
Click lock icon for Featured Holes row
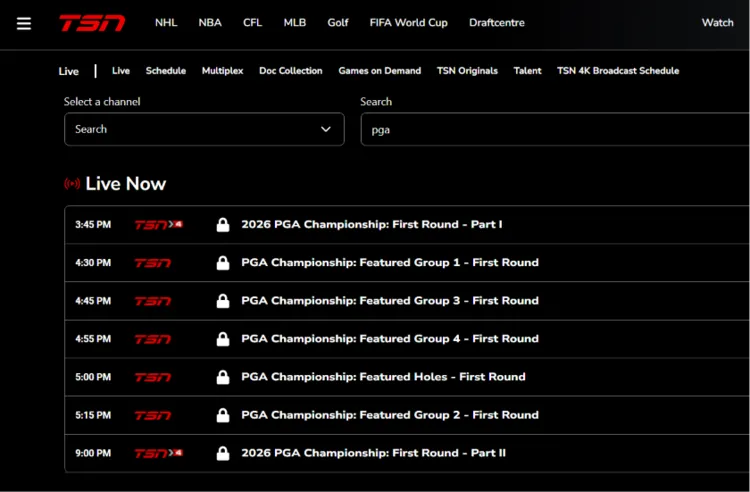223,377
